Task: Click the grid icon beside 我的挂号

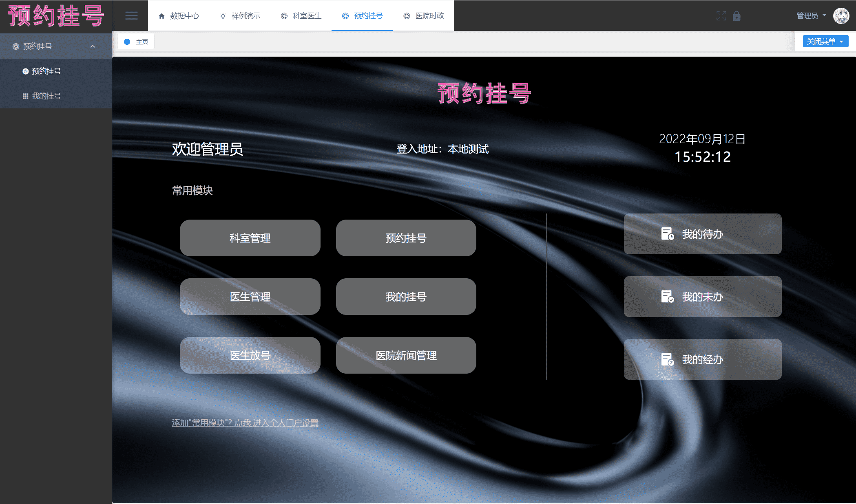Action: (x=25, y=96)
